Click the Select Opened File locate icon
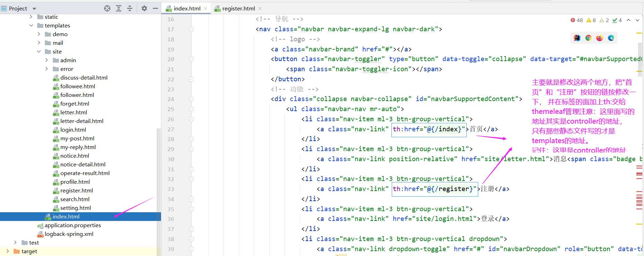644x256 pixels. coord(107,8)
